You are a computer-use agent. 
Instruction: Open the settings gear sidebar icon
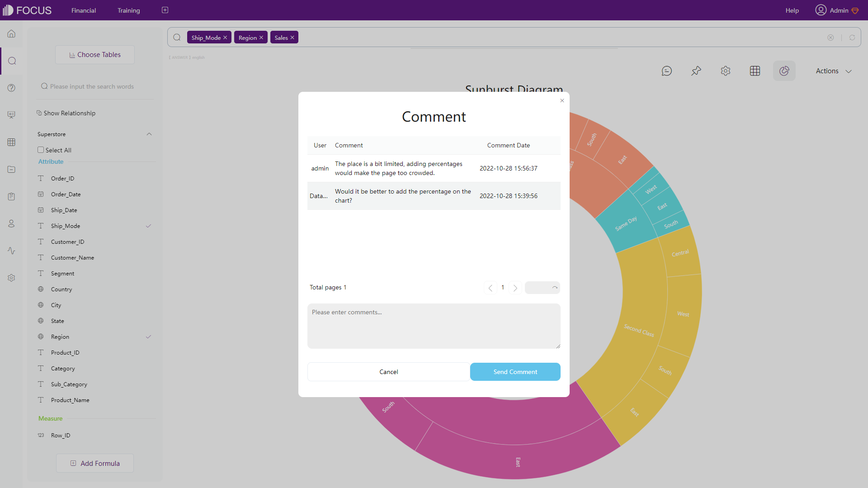click(x=12, y=278)
